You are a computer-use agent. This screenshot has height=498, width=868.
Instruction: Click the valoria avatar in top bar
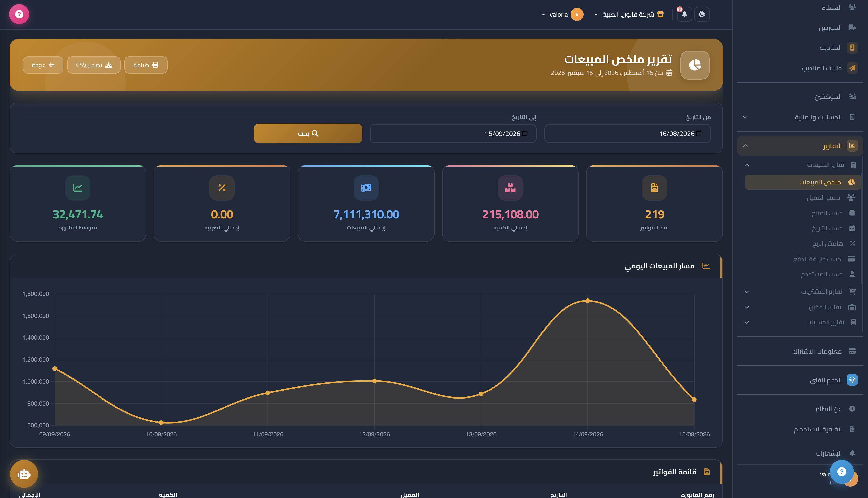pos(577,14)
